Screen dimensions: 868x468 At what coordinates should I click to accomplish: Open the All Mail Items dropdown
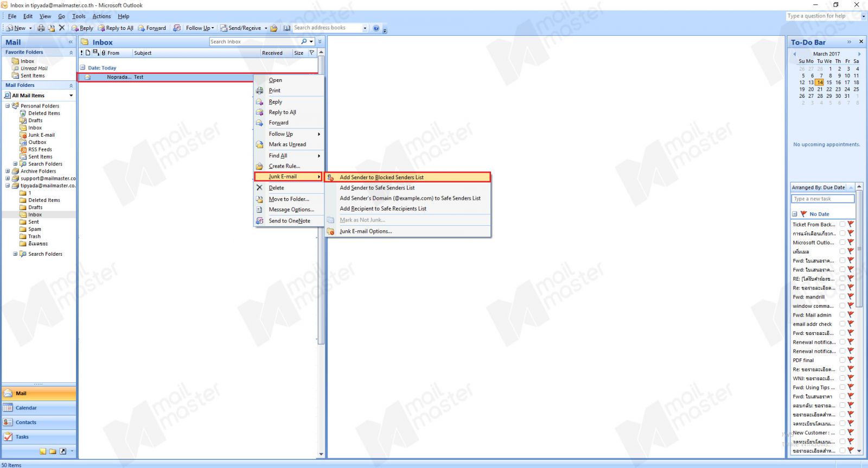point(71,96)
